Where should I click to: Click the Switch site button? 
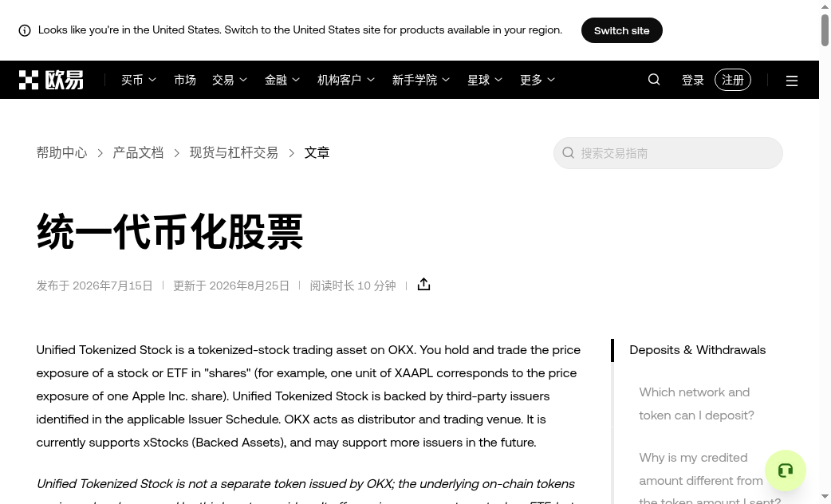click(x=622, y=30)
